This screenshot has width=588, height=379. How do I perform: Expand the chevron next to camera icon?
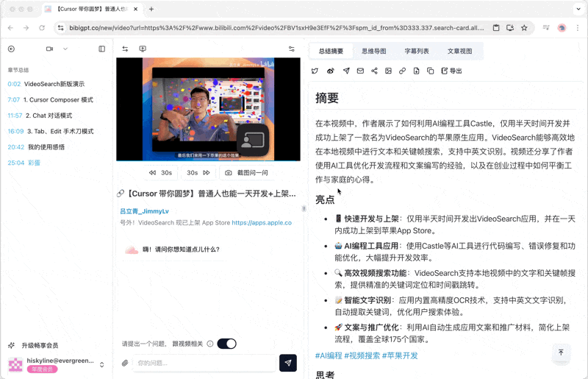pyautogui.click(x=65, y=49)
